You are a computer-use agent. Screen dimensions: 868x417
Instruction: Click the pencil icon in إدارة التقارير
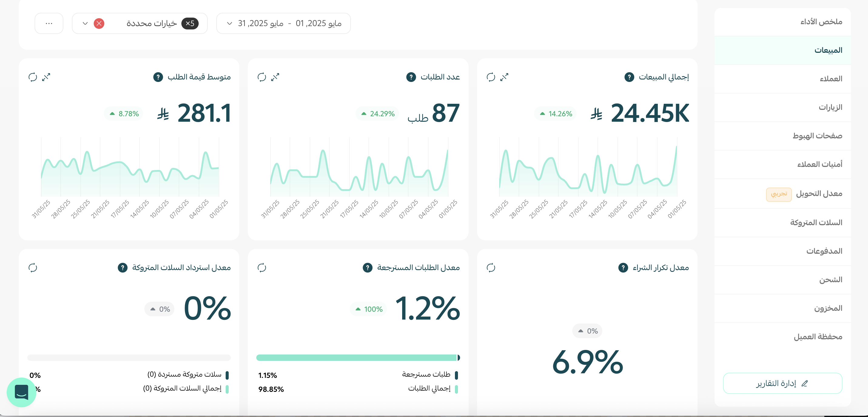coord(805,383)
